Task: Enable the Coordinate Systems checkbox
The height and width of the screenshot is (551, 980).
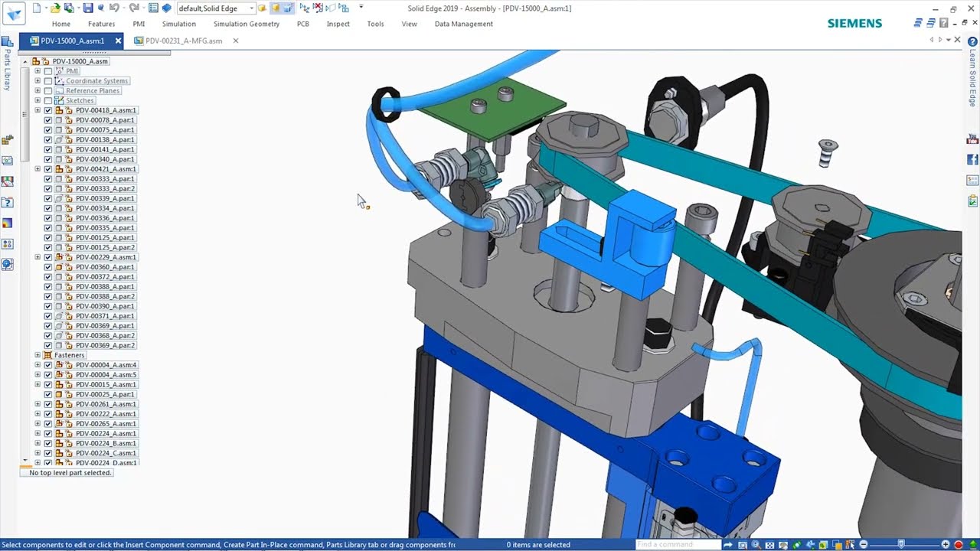Action: tap(48, 81)
